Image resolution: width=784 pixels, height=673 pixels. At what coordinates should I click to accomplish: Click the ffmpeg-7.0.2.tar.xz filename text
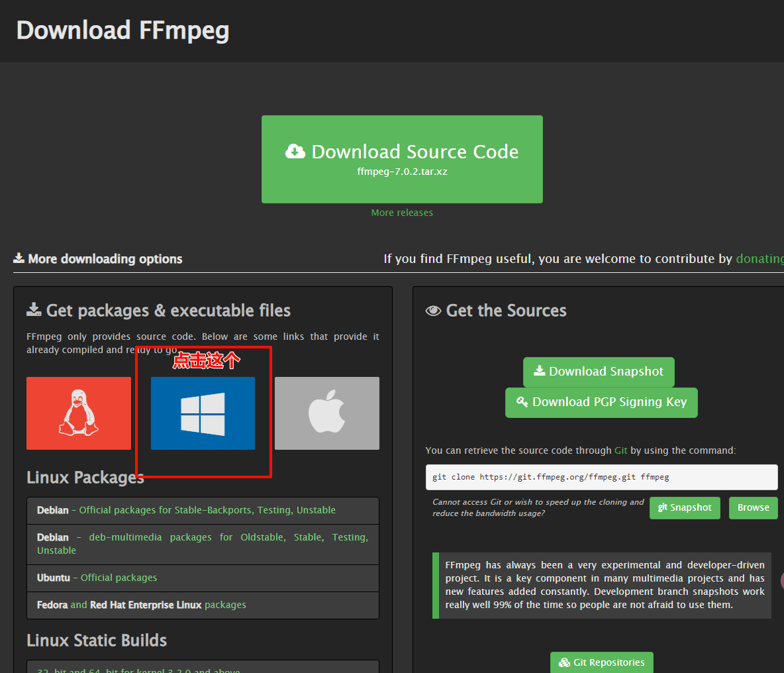pos(402,172)
